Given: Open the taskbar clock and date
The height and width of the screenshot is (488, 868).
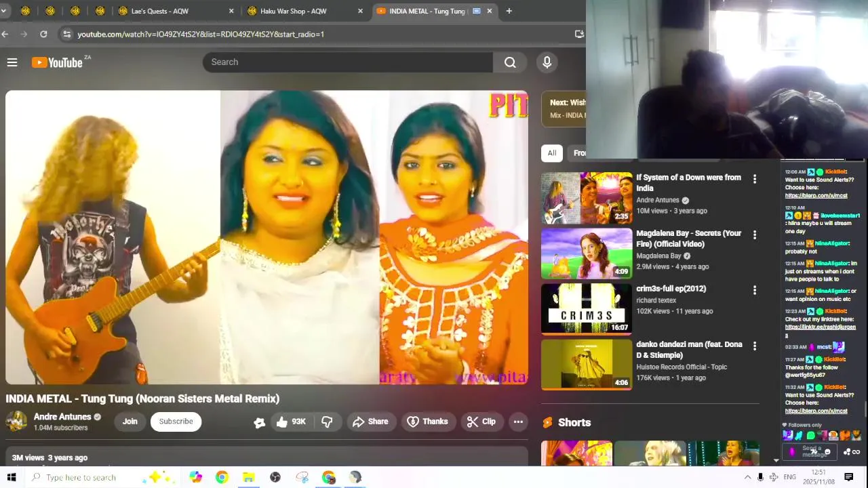Looking at the screenshot, I should (x=818, y=477).
